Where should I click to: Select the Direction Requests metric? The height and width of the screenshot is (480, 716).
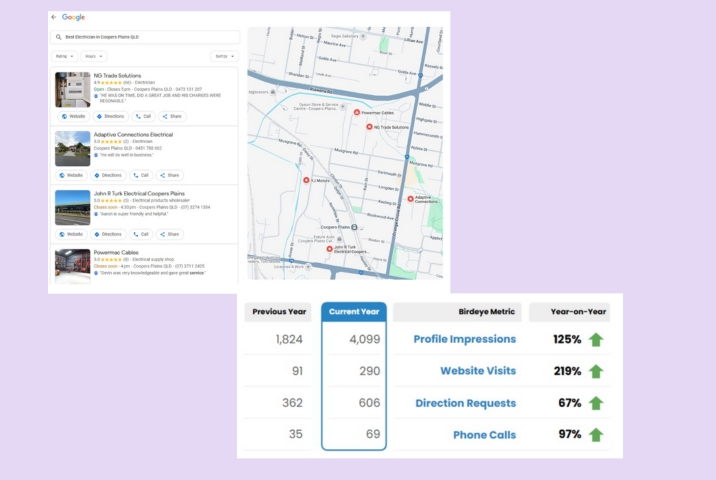coord(465,403)
